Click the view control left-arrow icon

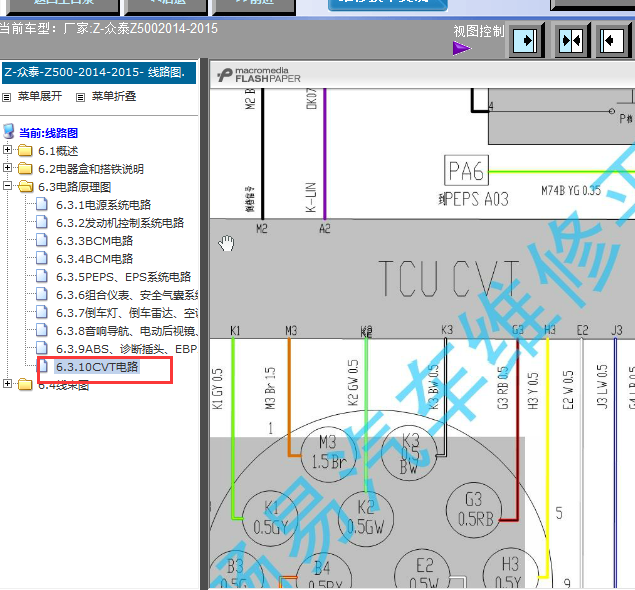tap(612, 40)
